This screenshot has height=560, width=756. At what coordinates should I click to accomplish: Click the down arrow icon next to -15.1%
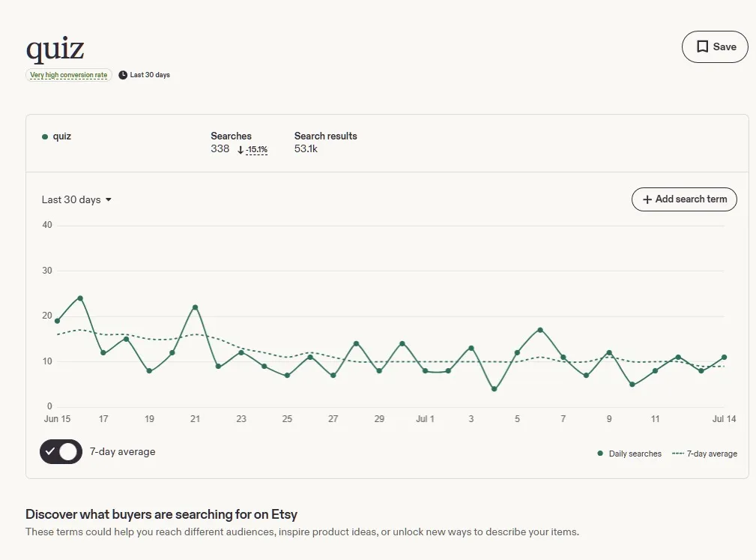240,150
